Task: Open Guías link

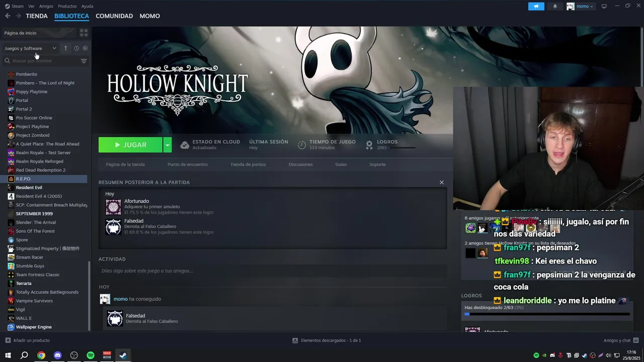Action: coord(341,164)
